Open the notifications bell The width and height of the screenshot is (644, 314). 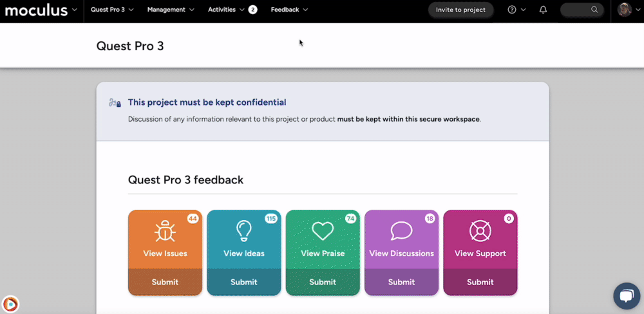543,10
